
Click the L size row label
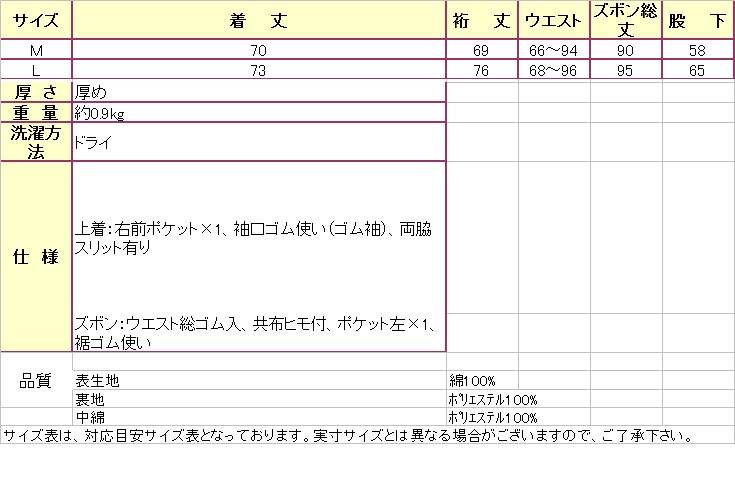click(x=36, y=69)
